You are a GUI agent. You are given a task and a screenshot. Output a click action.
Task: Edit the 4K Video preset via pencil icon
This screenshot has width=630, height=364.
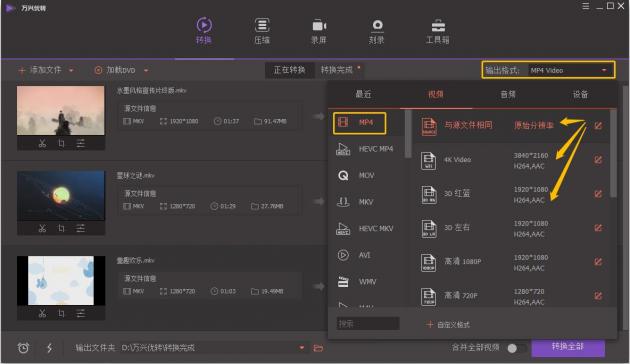pyautogui.click(x=598, y=160)
